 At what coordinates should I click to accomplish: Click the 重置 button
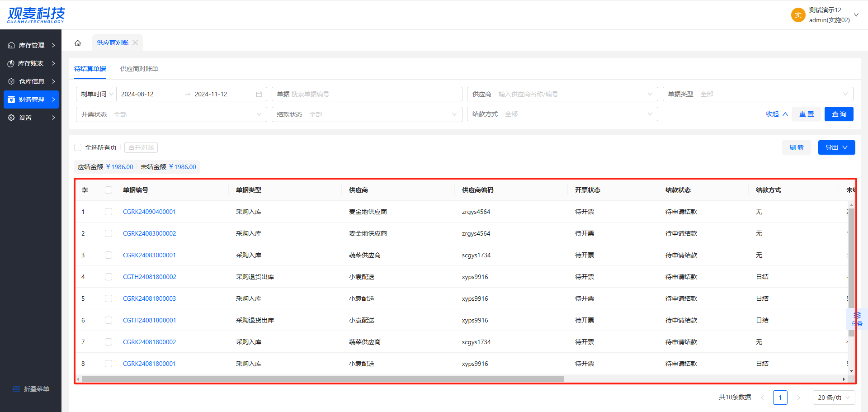(x=807, y=114)
